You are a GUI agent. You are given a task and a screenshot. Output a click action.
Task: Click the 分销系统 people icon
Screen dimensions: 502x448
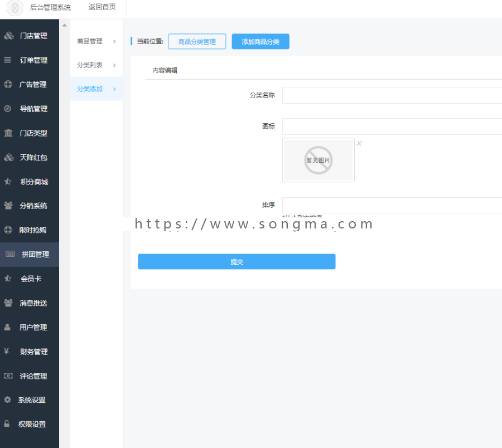[x=8, y=205]
